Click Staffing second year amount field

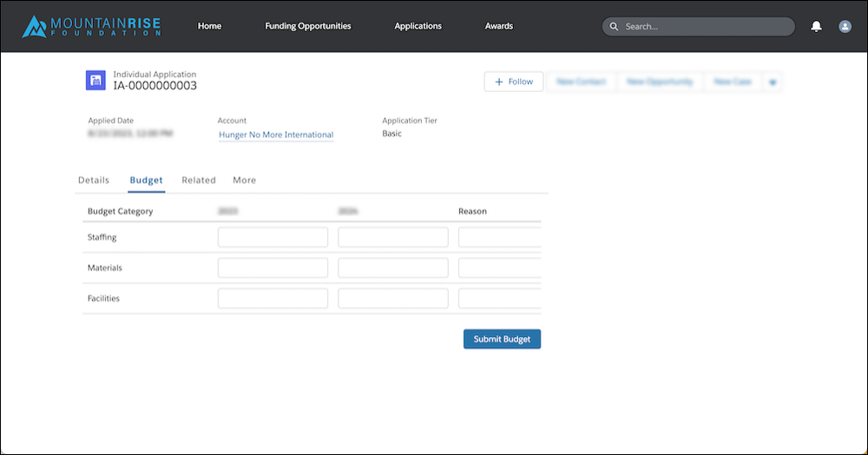click(393, 237)
